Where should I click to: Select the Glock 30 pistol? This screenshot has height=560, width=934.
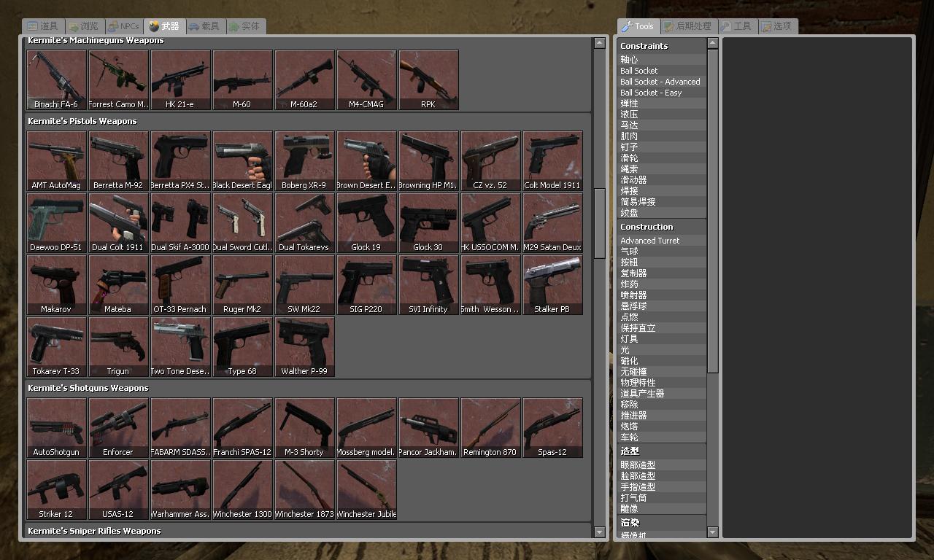(428, 223)
